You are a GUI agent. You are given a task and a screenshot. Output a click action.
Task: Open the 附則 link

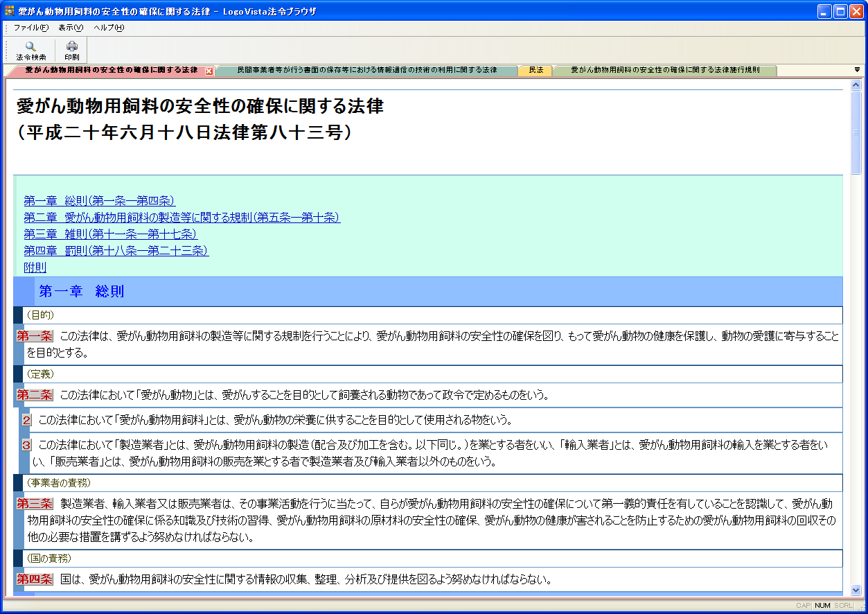tap(35, 267)
